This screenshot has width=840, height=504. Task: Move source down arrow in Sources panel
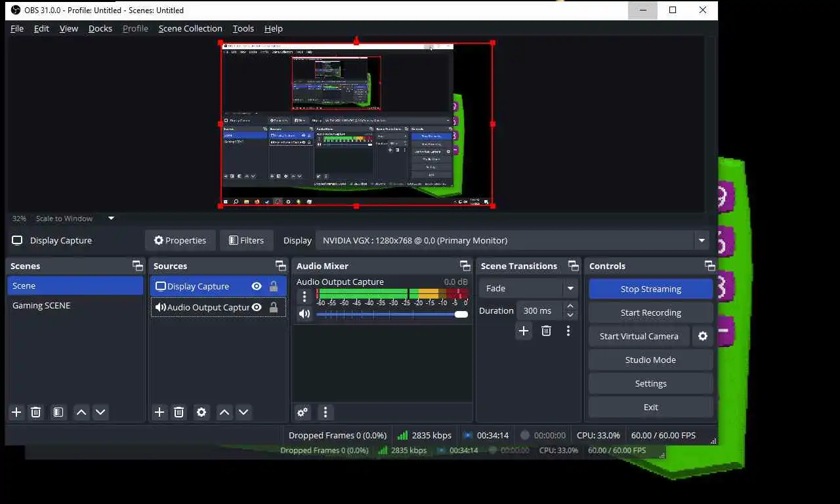pos(243,412)
